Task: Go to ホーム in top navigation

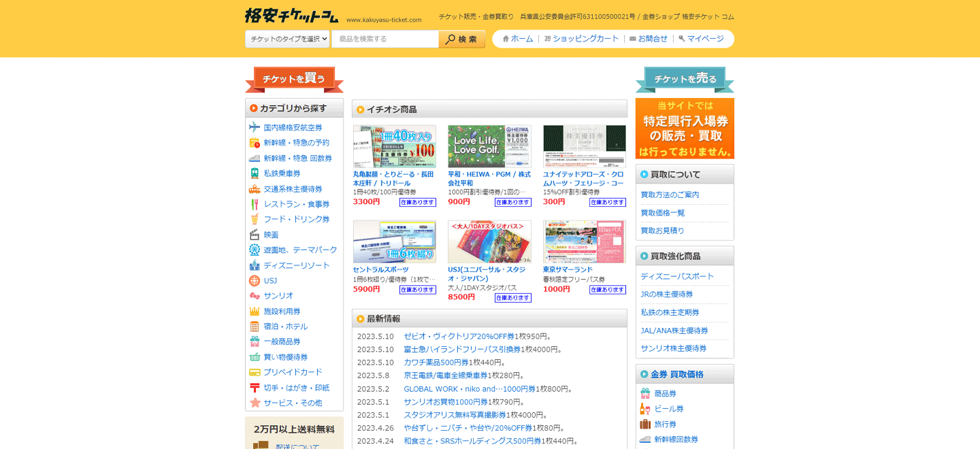Action: pos(518,39)
